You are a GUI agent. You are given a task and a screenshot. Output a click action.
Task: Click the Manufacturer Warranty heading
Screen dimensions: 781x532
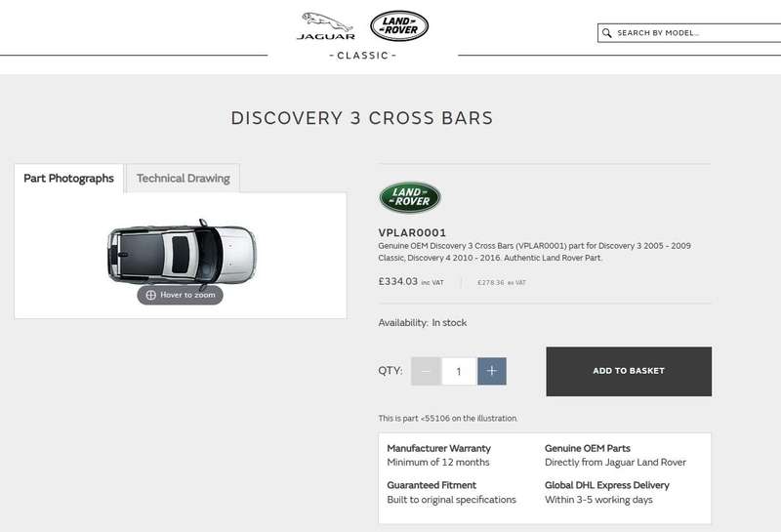click(438, 448)
